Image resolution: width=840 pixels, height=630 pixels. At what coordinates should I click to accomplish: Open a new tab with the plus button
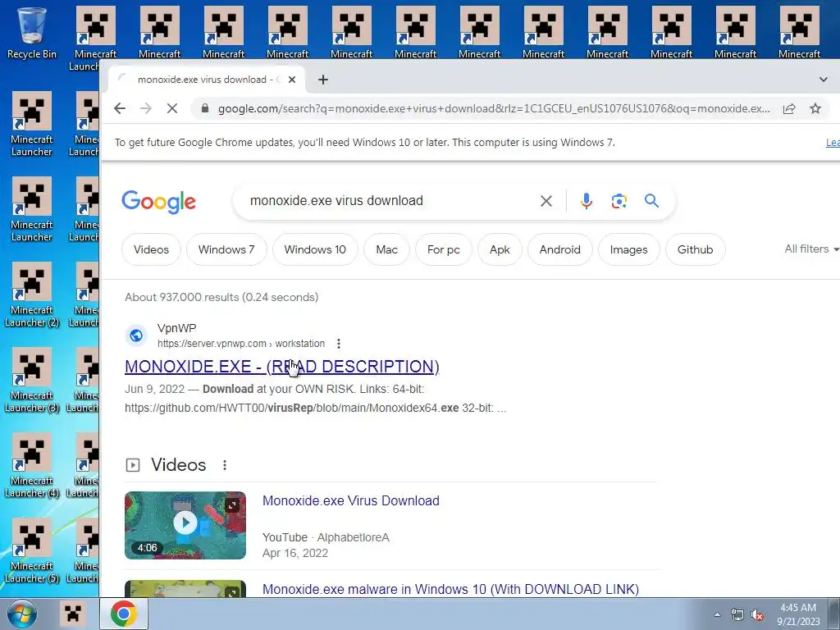323,80
